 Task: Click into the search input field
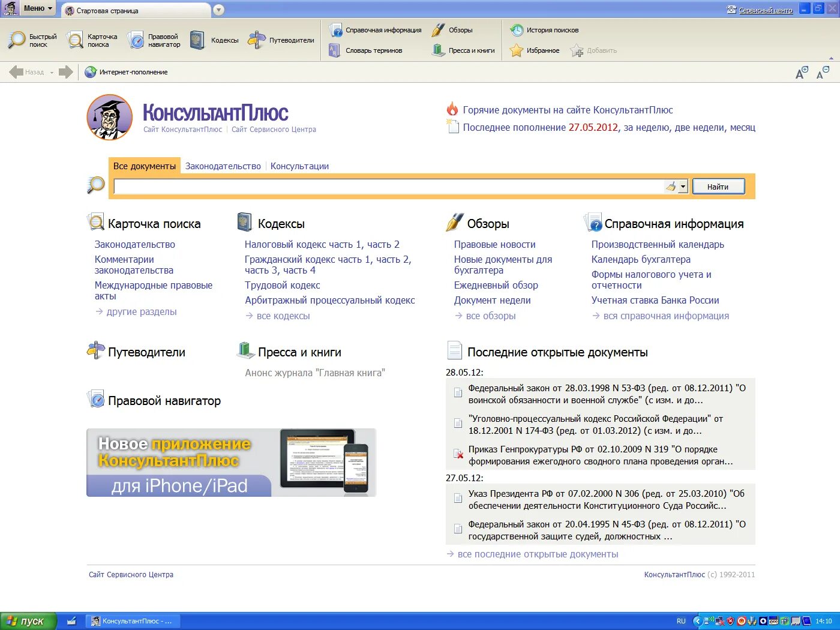pos(389,187)
